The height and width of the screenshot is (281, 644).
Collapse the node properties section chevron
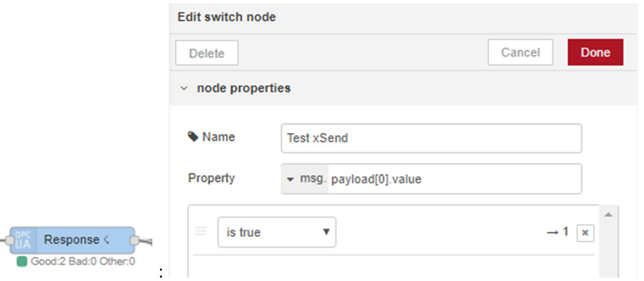[x=185, y=88]
